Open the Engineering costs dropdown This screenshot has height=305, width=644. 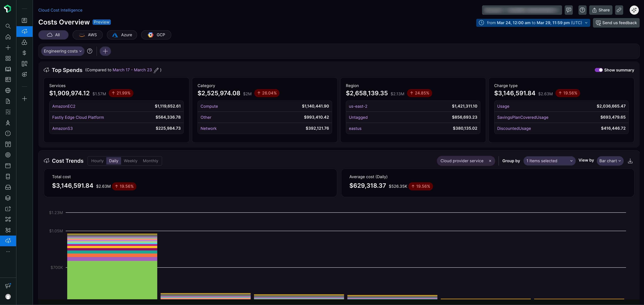pyautogui.click(x=63, y=51)
